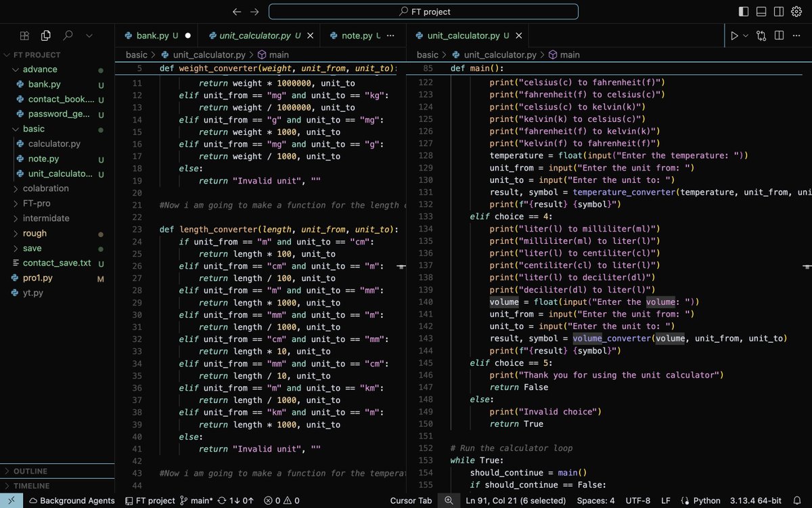Open the settings gear in the title bar
The height and width of the screenshot is (508, 812).
click(x=796, y=12)
